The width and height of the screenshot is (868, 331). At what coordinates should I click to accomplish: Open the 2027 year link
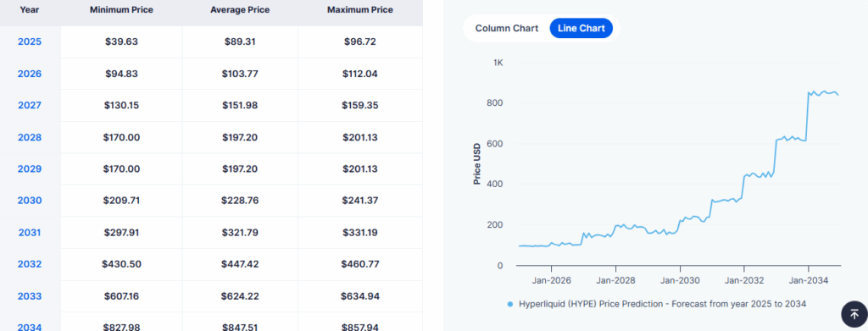[30, 105]
